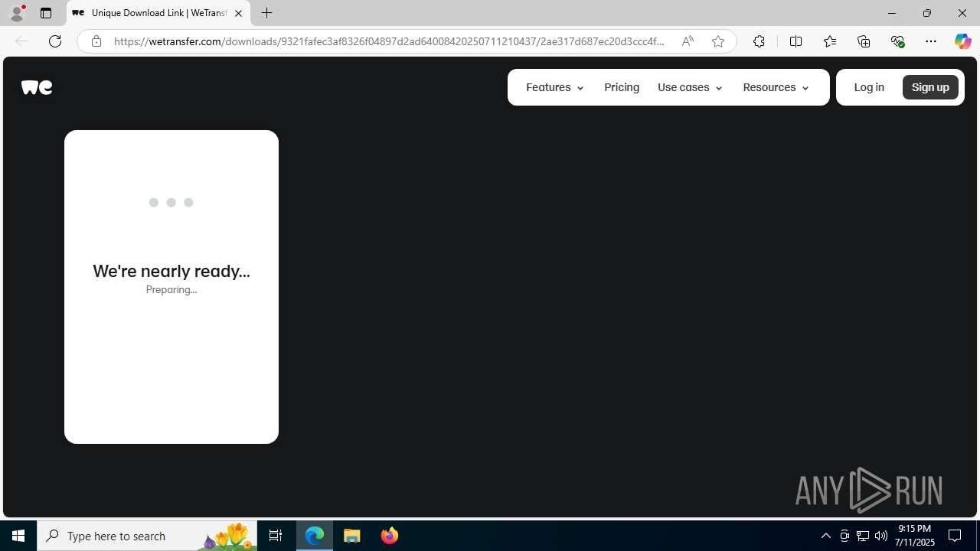The width and height of the screenshot is (980, 551).
Task: Click the Sign up button
Action: point(930,87)
